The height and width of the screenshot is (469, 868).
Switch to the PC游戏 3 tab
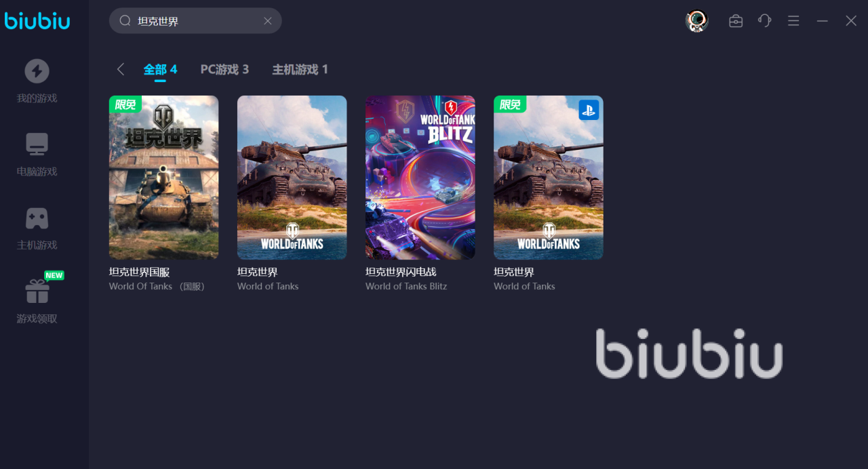[x=224, y=69]
